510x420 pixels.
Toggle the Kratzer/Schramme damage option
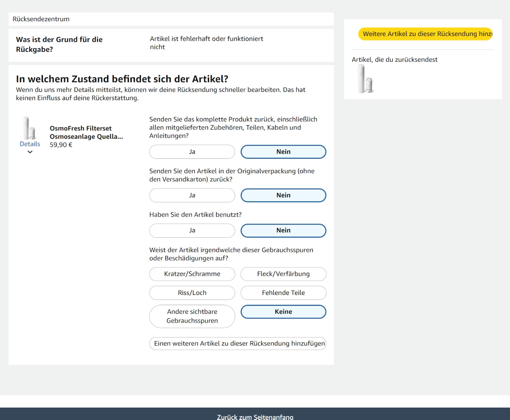pyautogui.click(x=192, y=274)
